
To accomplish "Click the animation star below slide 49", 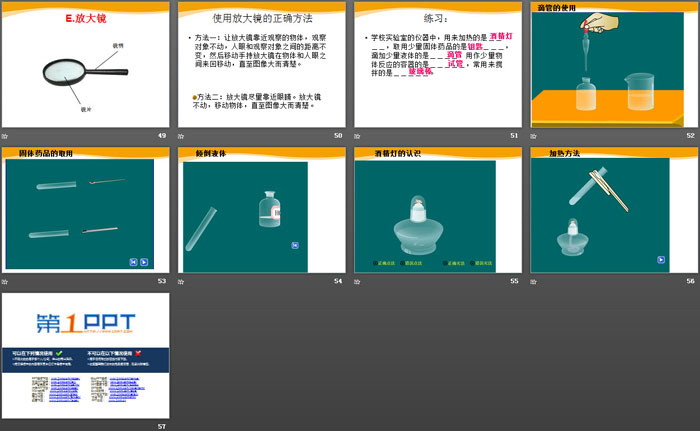I will [5, 136].
